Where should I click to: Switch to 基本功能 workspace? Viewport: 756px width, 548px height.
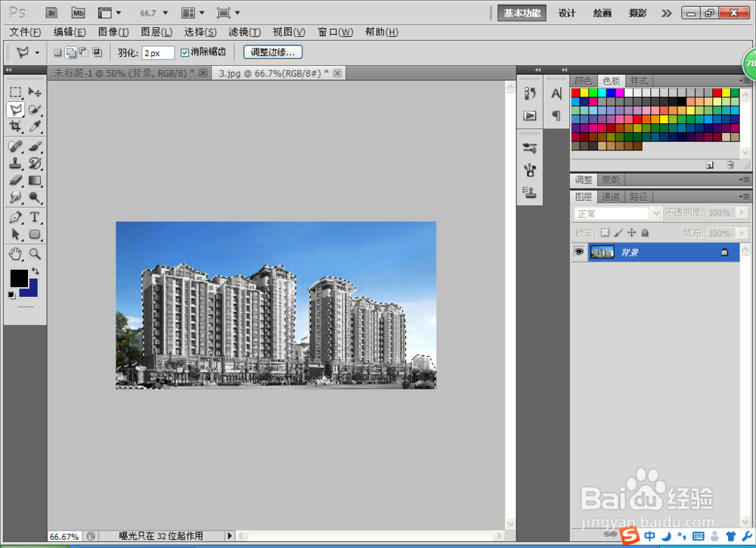click(x=522, y=13)
